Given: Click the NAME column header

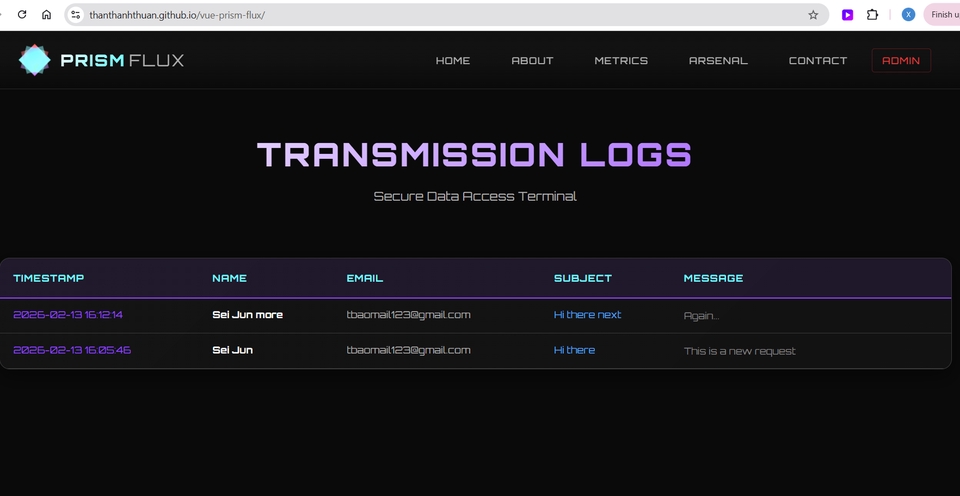Looking at the screenshot, I should tap(230, 278).
